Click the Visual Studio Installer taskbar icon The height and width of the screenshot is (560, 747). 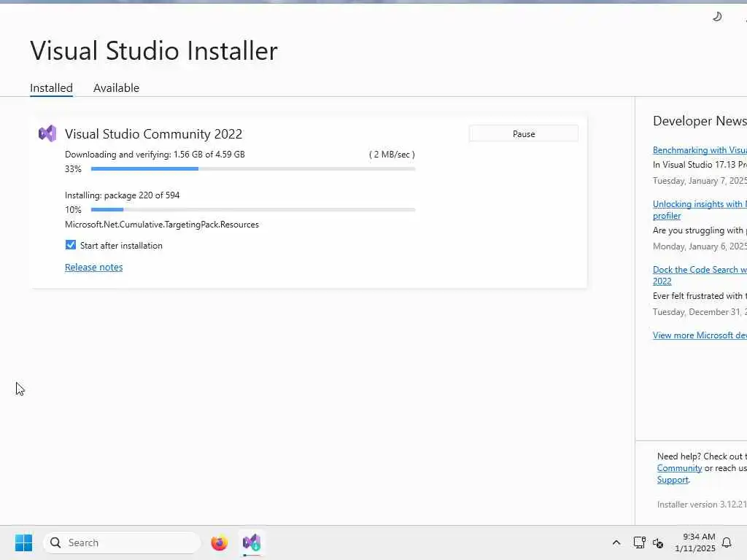(x=252, y=542)
